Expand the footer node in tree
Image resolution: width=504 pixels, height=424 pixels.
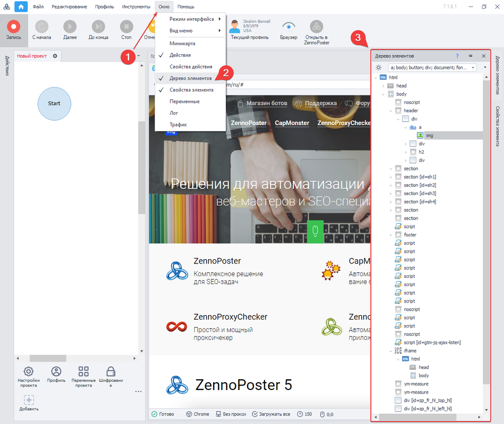(391, 235)
